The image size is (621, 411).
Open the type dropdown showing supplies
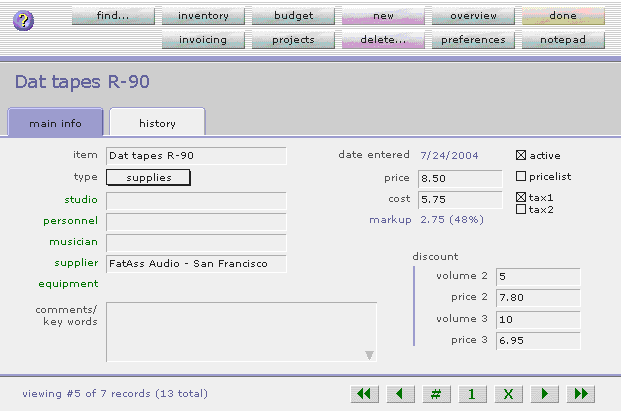[148, 177]
